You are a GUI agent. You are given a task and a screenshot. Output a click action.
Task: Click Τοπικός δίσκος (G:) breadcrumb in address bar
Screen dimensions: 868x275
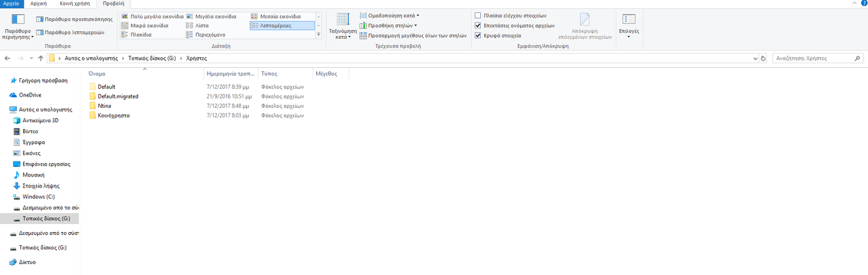[152, 59]
